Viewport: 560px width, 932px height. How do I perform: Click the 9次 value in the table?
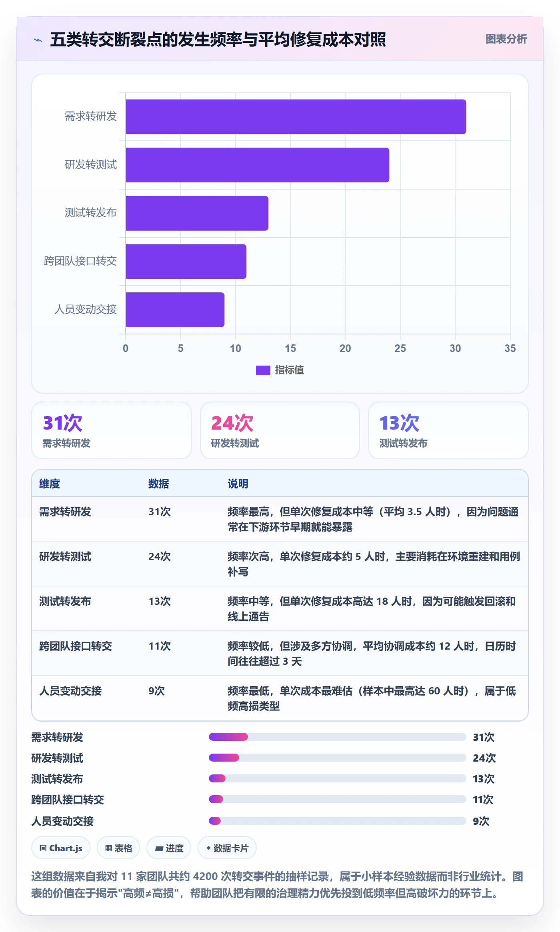pos(156,691)
